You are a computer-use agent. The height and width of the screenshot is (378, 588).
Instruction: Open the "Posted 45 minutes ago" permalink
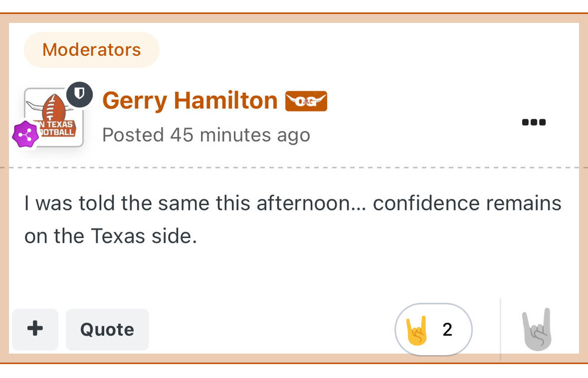coord(206,135)
